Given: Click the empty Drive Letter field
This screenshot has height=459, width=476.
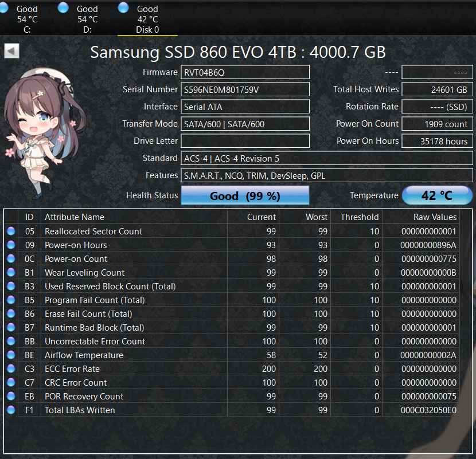Looking at the screenshot, I should pos(245,141).
